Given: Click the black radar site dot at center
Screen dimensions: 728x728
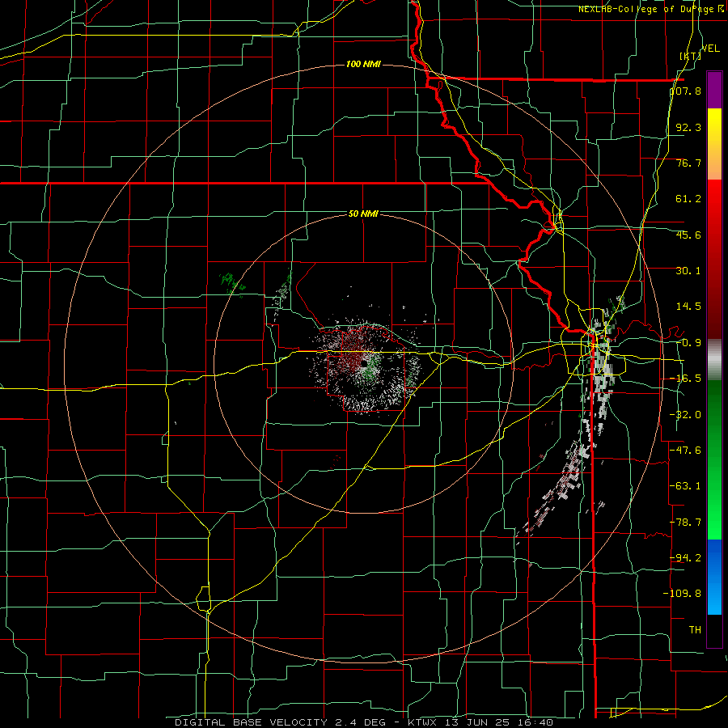Looking at the screenshot, I should pos(363,363).
